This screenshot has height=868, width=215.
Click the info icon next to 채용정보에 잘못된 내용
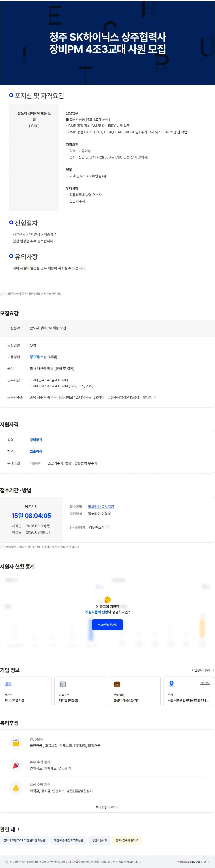(x=3, y=294)
